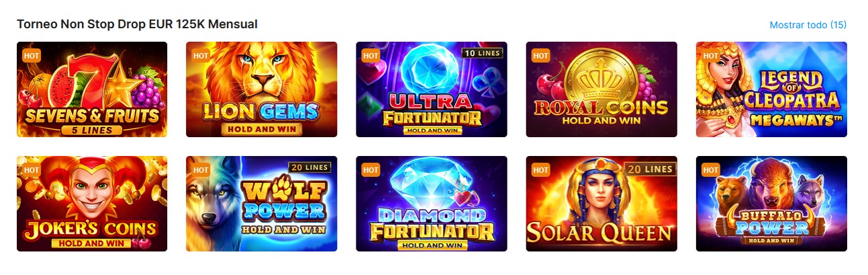Click the 10 LINES label on Ultra Fortunator
Image resolution: width=868 pixels, height=275 pixels.
[481, 52]
